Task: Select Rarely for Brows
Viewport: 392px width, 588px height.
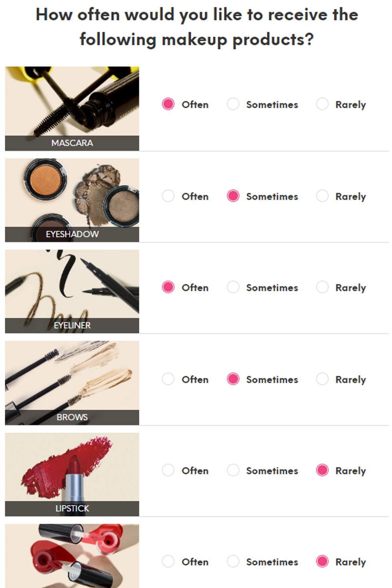Action: [322, 379]
